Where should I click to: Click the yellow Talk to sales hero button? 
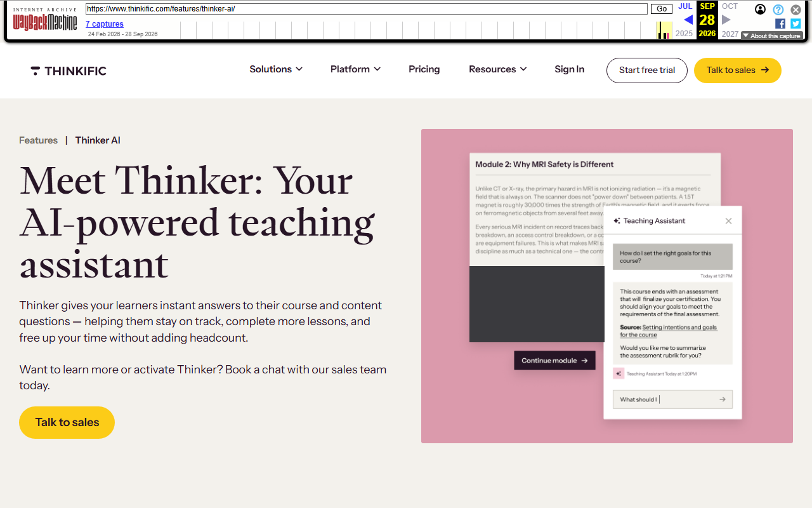[x=67, y=422]
